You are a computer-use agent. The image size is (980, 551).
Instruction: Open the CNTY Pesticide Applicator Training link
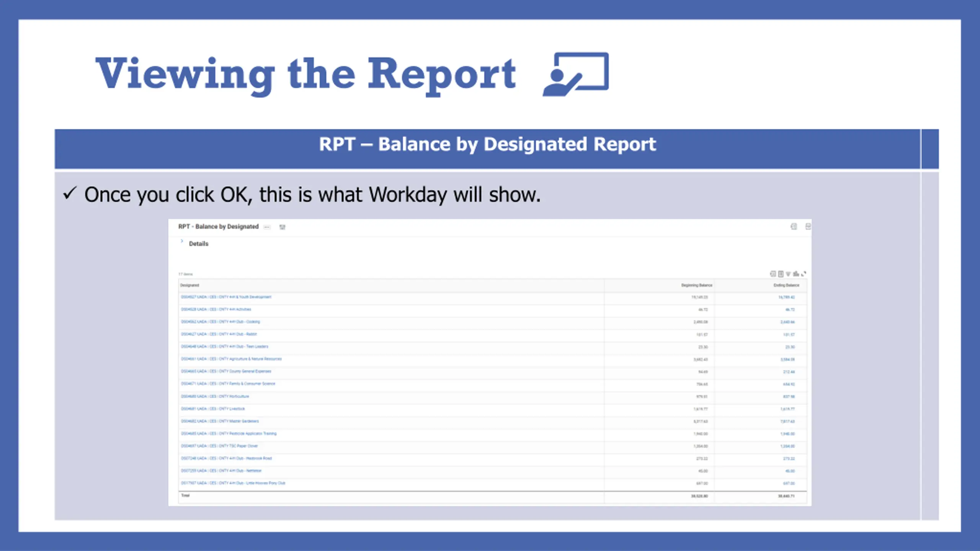click(229, 434)
